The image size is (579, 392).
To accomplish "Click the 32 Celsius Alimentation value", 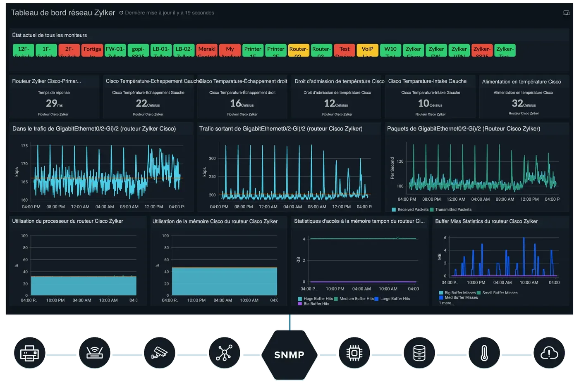I will (524, 103).
